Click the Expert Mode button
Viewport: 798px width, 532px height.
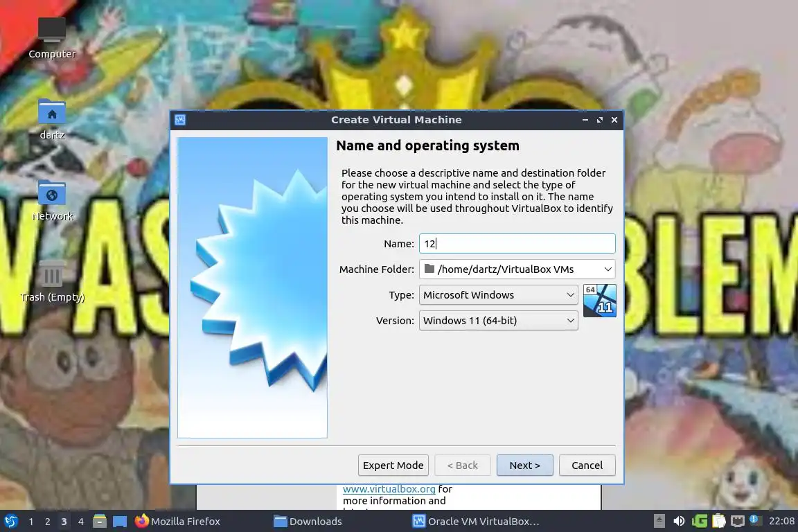click(393, 465)
